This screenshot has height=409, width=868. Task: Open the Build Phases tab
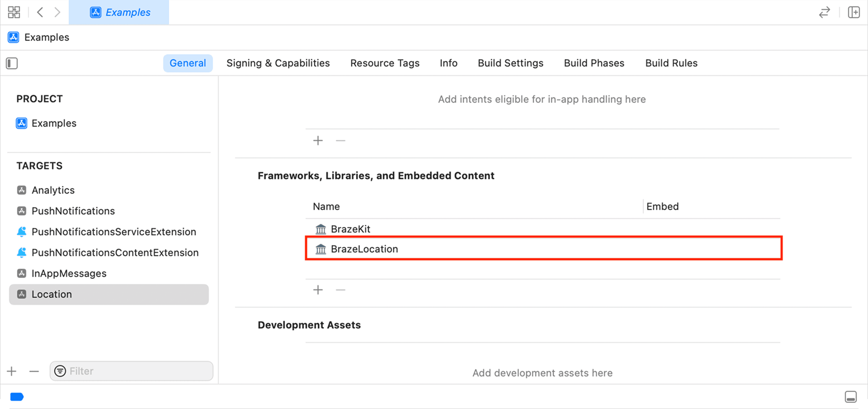[x=594, y=63]
